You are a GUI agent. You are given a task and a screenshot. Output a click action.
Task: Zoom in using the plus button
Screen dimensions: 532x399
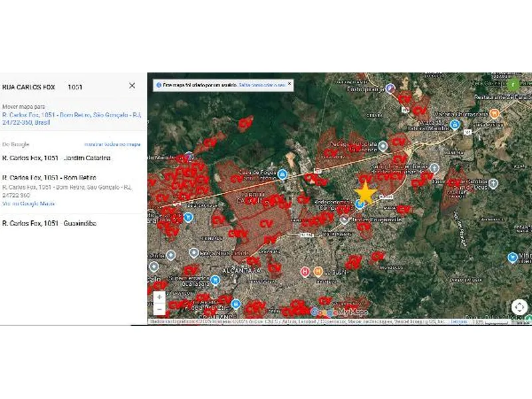click(x=159, y=297)
